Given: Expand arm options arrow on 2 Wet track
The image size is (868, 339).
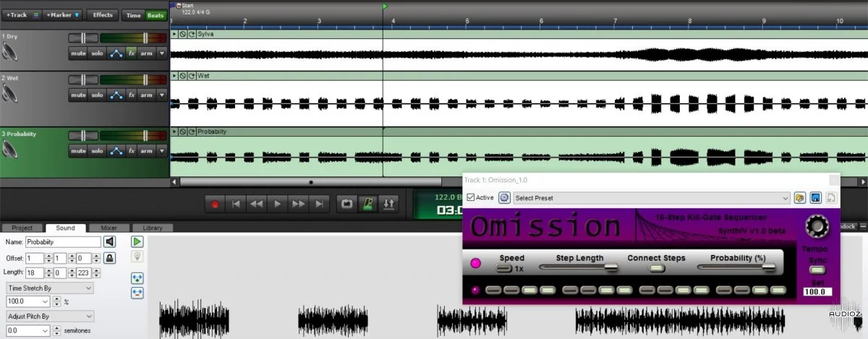Looking at the screenshot, I should click(162, 95).
